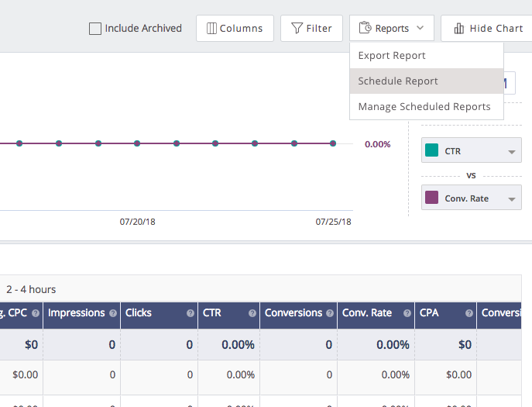Open Manage Scheduled Reports
The image size is (532, 407).
pos(424,107)
